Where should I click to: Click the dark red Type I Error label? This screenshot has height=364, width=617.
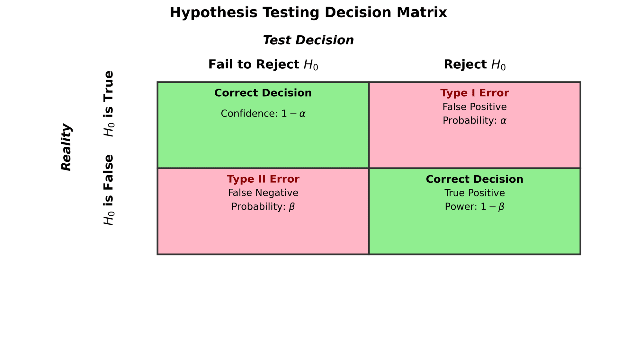475,93
